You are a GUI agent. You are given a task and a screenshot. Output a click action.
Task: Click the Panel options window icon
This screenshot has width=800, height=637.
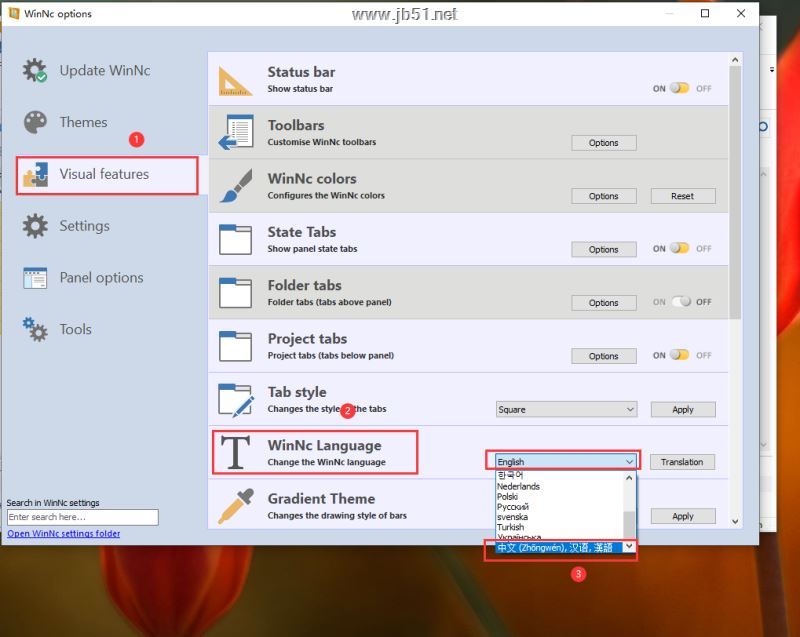[x=35, y=278]
